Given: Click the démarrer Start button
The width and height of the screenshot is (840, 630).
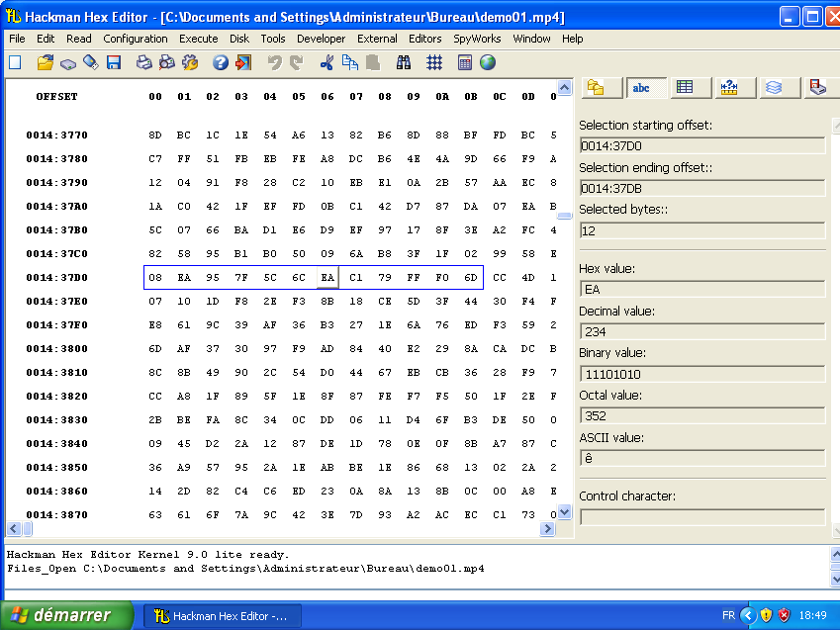Looking at the screenshot, I should click(67, 615).
